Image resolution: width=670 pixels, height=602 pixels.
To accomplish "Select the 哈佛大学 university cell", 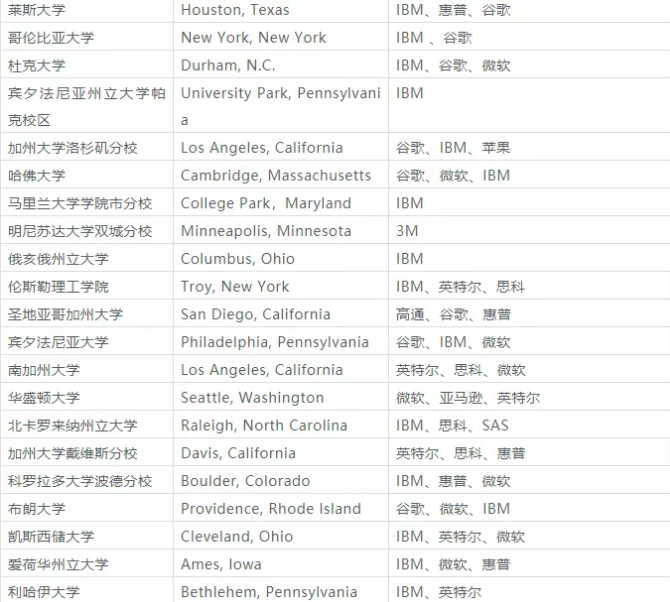I will (36, 175).
